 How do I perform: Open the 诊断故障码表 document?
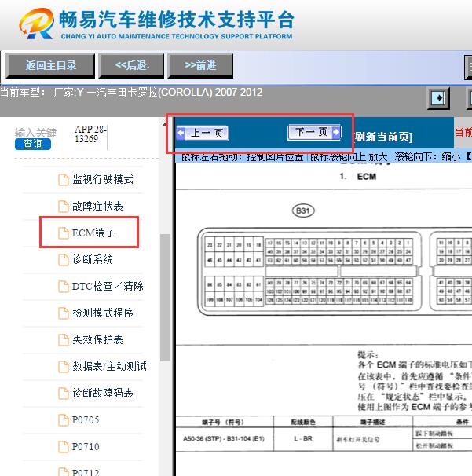pos(103,393)
